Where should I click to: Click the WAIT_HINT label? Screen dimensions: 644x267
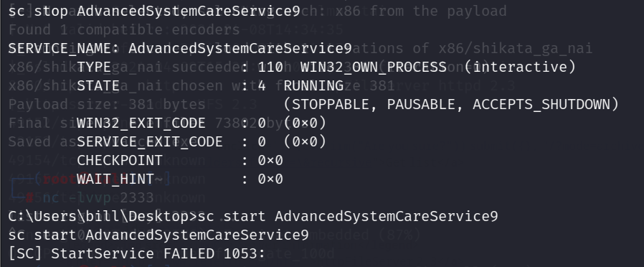click(115, 179)
